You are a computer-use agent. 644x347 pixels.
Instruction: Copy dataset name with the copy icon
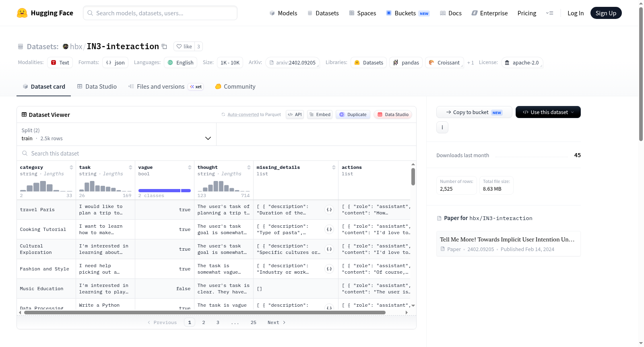(164, 46)
